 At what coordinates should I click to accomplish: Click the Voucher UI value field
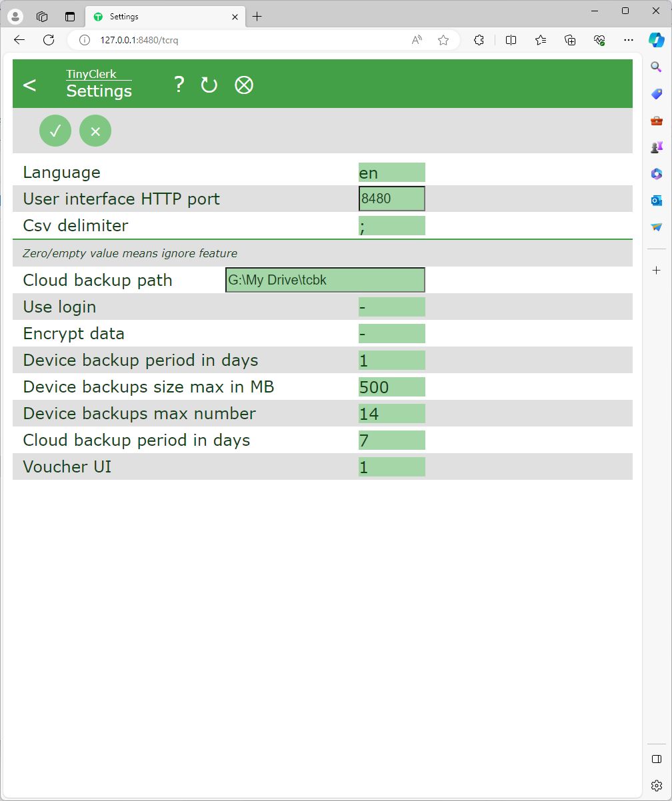391,467
